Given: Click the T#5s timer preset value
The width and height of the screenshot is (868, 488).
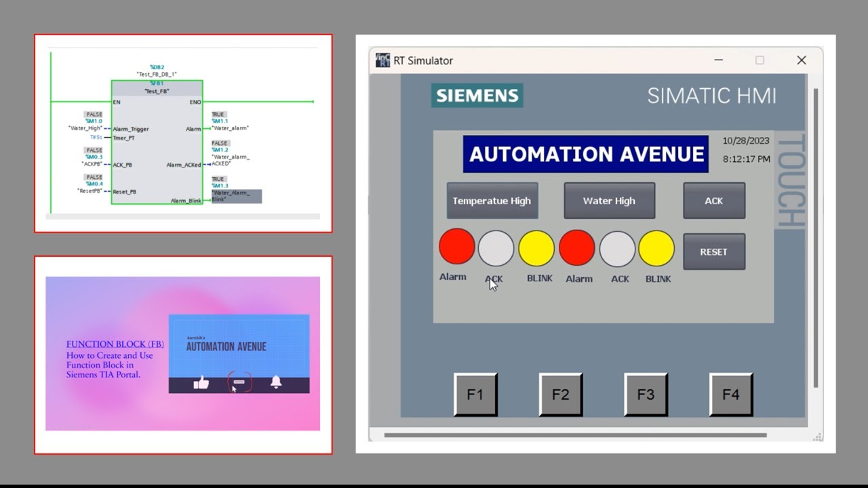Looking at the screenshot, I should click(96, 138).
